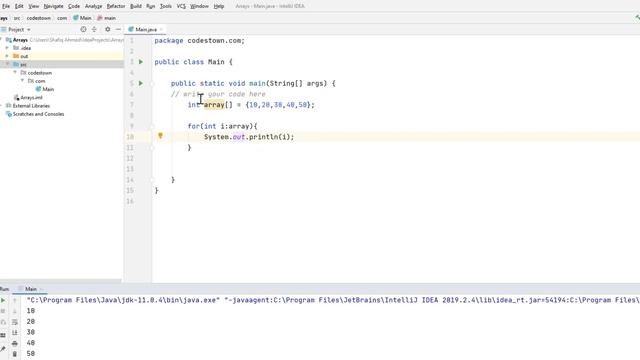640x360 pixels.
Task: Toggle scroll to end icon in Run console
Action: coord(15,333)
